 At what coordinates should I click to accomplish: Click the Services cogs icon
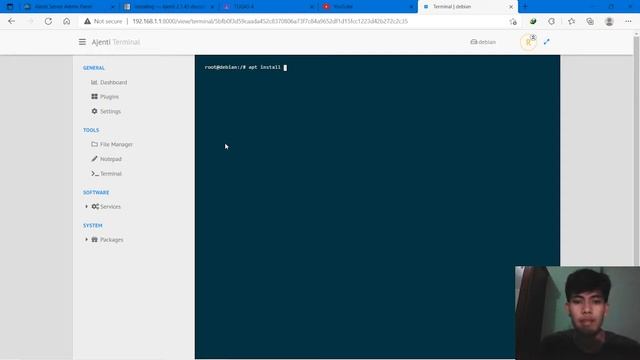click(95, 207)
